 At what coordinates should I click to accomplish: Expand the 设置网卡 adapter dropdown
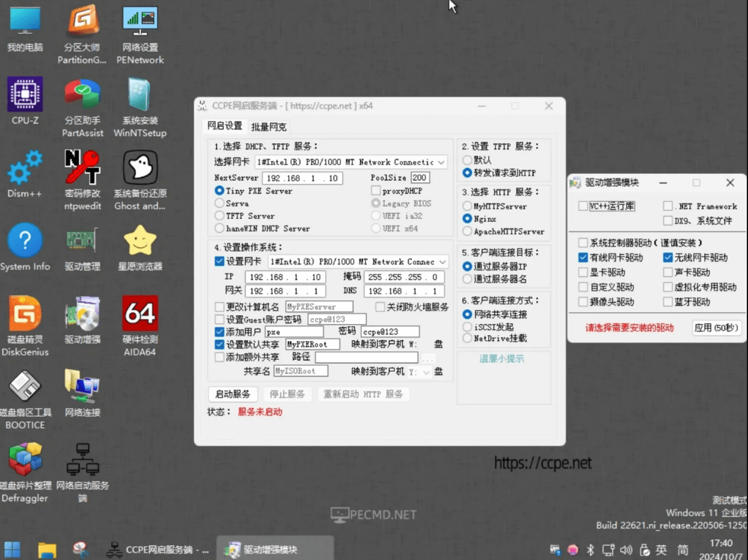click(x=358, y=262)
